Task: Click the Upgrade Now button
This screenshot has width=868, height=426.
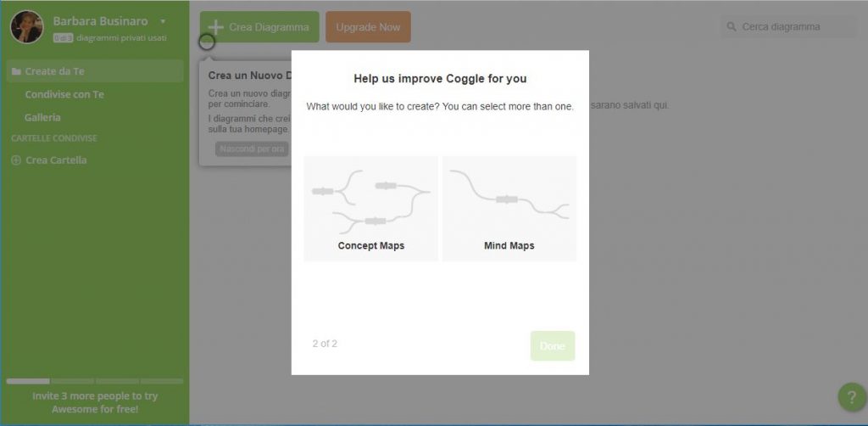Action: click(368, 26)
